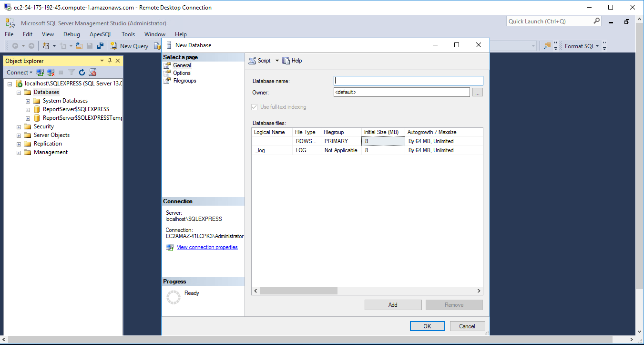Open the Script dropdown arrow
The width and height of the screenshot is (644, 345).
[276, 60]
